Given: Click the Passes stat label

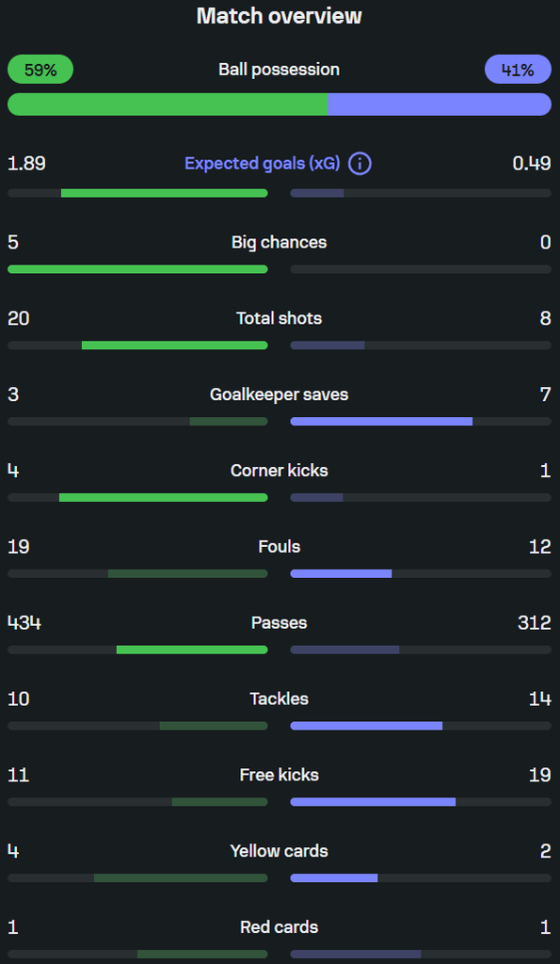Looking at the screenshot, I should pyautogui.click(x=280, y=623).
